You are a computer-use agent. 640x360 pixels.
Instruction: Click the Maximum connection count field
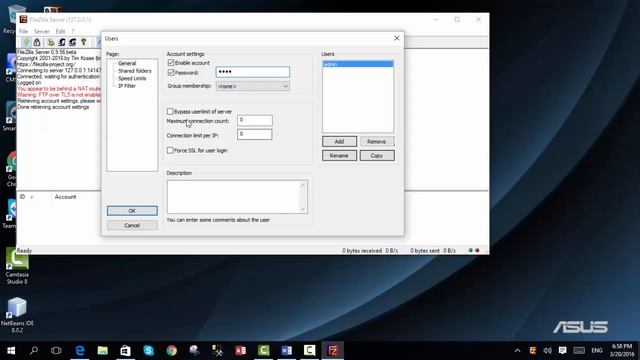pos(255,120)
